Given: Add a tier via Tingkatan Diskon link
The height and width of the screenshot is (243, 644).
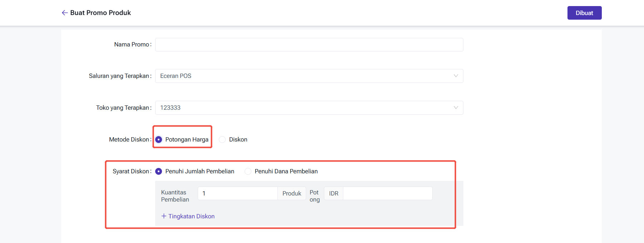Looking at the screenshot, I should (x=191, y=216).
